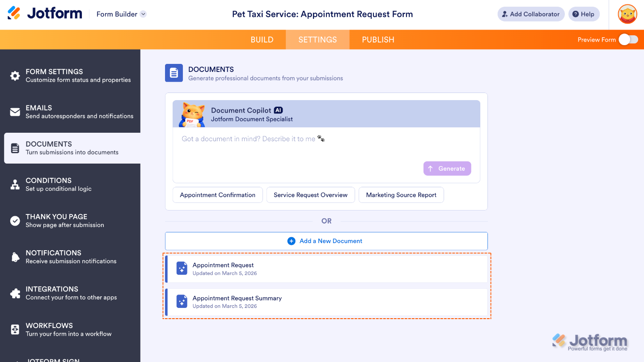Screen dimensions: 644x362
Task: Click the Conditions branching icon
Action: 15,184
